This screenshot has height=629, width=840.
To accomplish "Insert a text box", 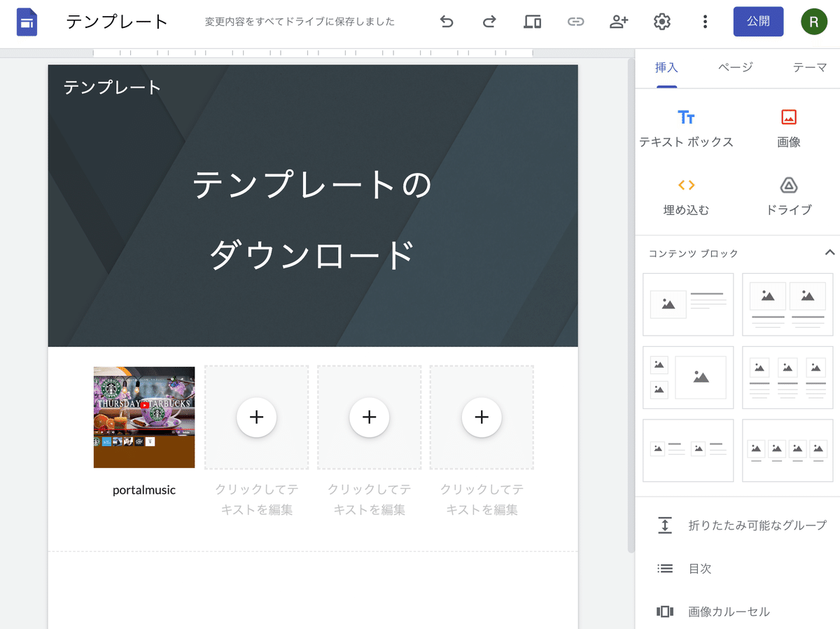I will pos(686,128).
